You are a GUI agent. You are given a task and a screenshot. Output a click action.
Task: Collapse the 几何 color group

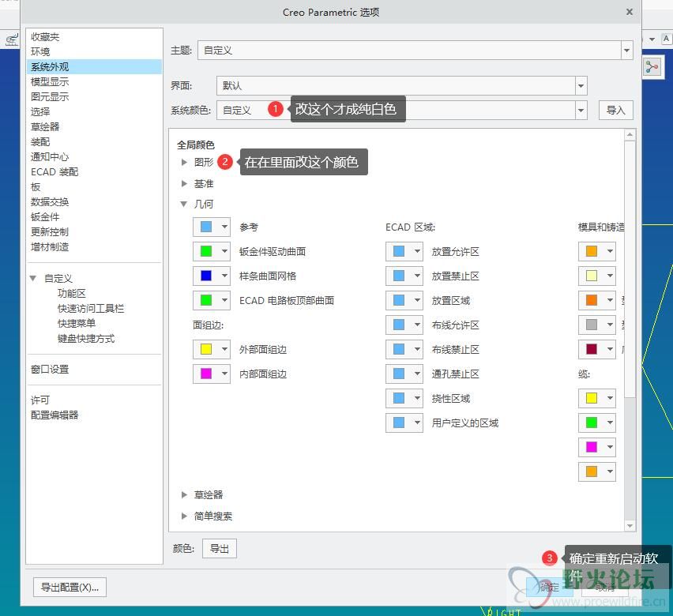click(184, 205)
